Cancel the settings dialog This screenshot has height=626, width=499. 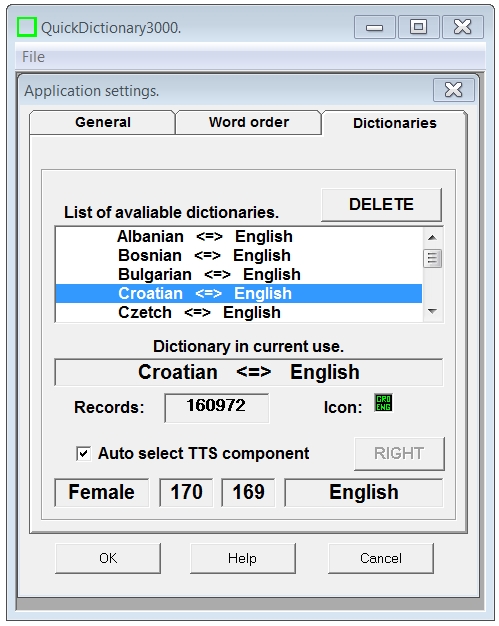(x=381, y=558)
